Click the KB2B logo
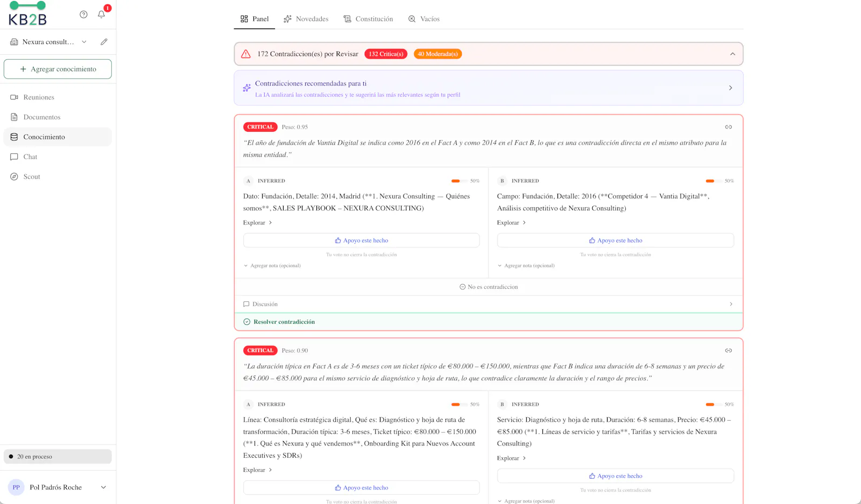Viewport: 861px width, 504px height. [x=27, y=14]
